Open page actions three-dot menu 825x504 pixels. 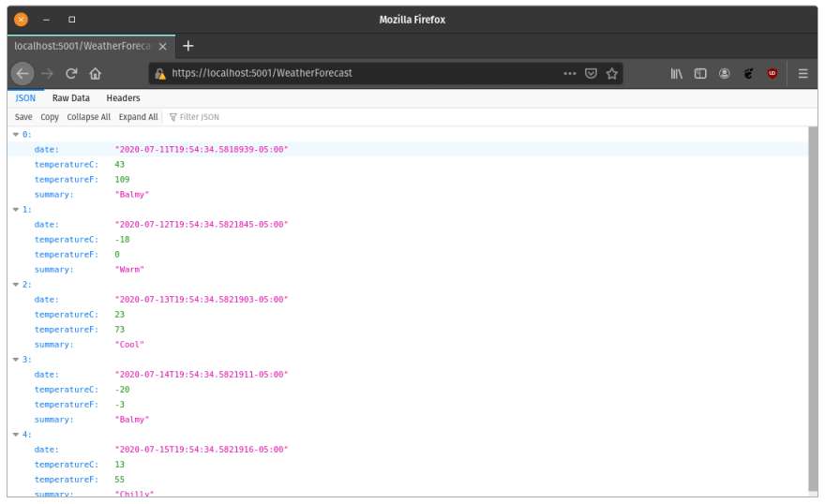[570, 74]
